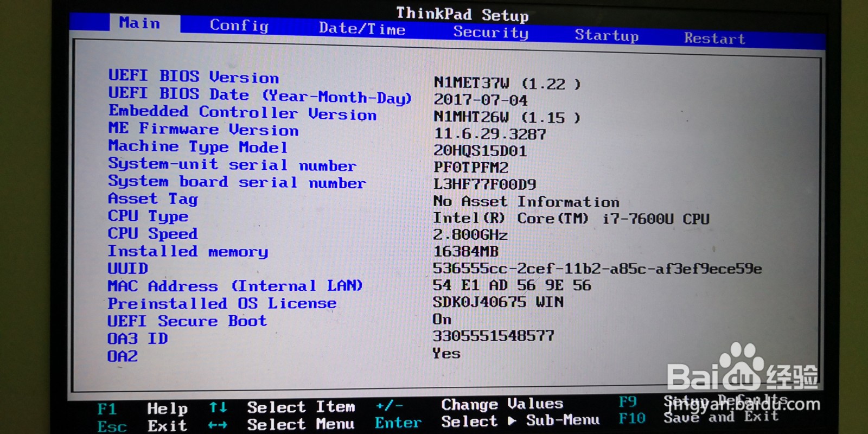The height and width of the screenshot is (434, 868).
Task: Click BIOS version value N1MET37W (1.22)
Action: tap(507, 84)
